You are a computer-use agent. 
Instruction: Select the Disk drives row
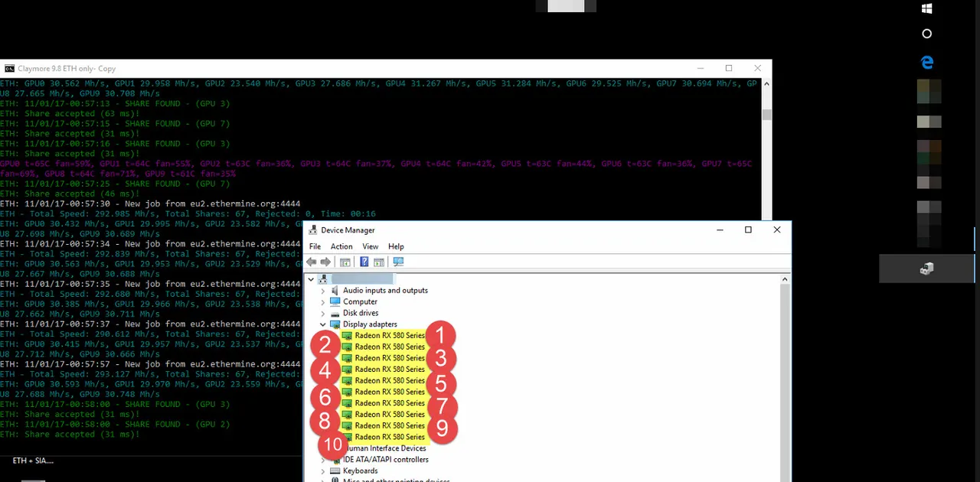(x=361, y=313)
